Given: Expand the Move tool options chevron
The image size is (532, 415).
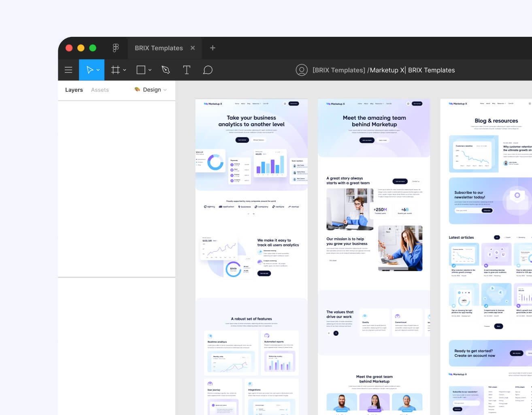Looking at the screenshot, I should coord(97,70).
